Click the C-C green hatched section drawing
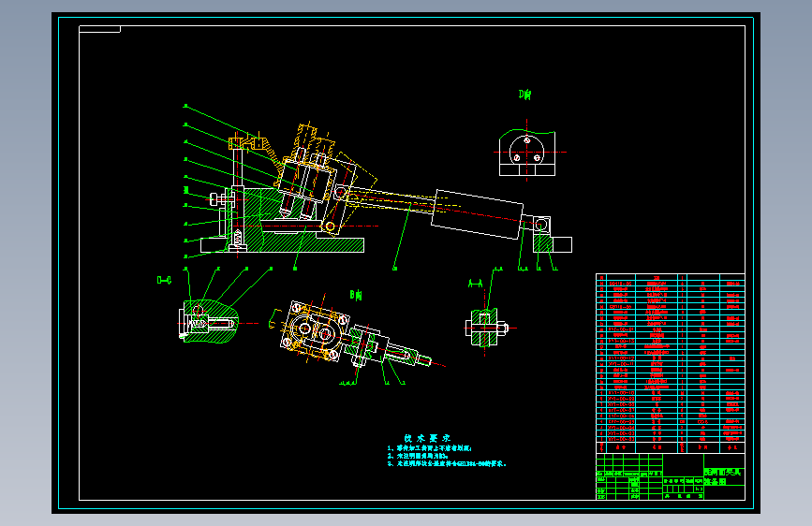The image size is (812, 526). [209, 321]
